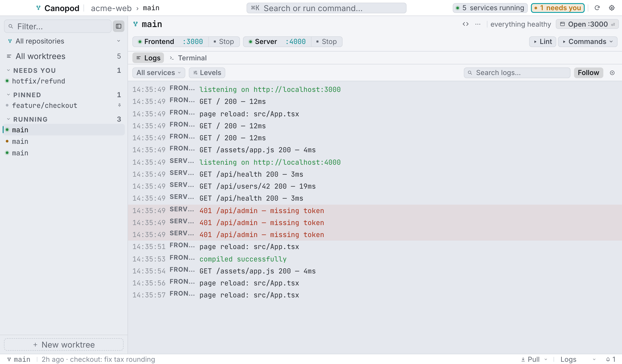622x364 pixels.
Task: Stop the Server service
Action: point(327,42)
